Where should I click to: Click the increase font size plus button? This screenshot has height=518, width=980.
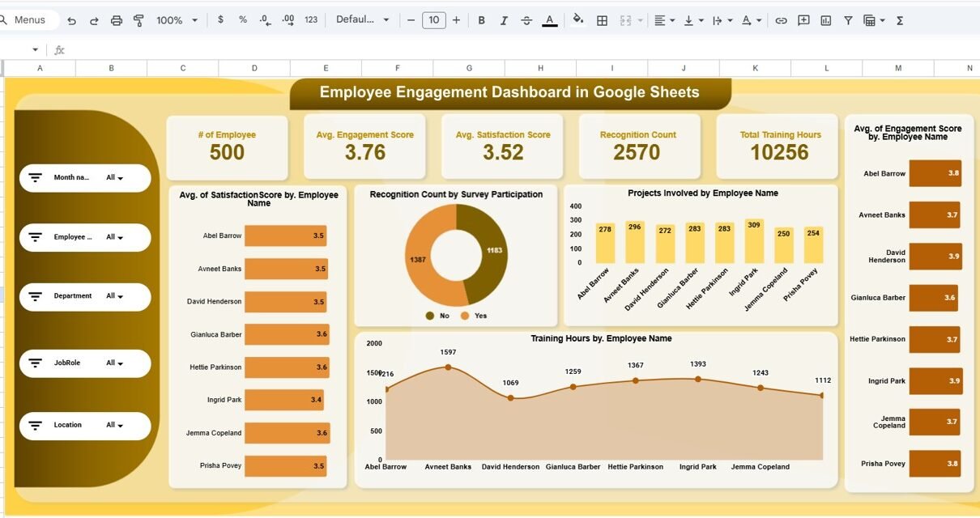pyautogui.click(x=457, y=20)
